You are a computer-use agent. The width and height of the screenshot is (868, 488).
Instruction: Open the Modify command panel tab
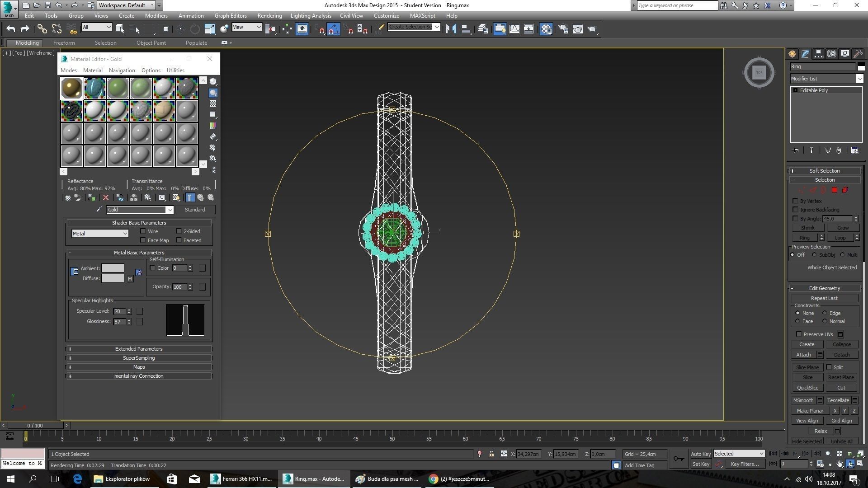tap(805, 54)
